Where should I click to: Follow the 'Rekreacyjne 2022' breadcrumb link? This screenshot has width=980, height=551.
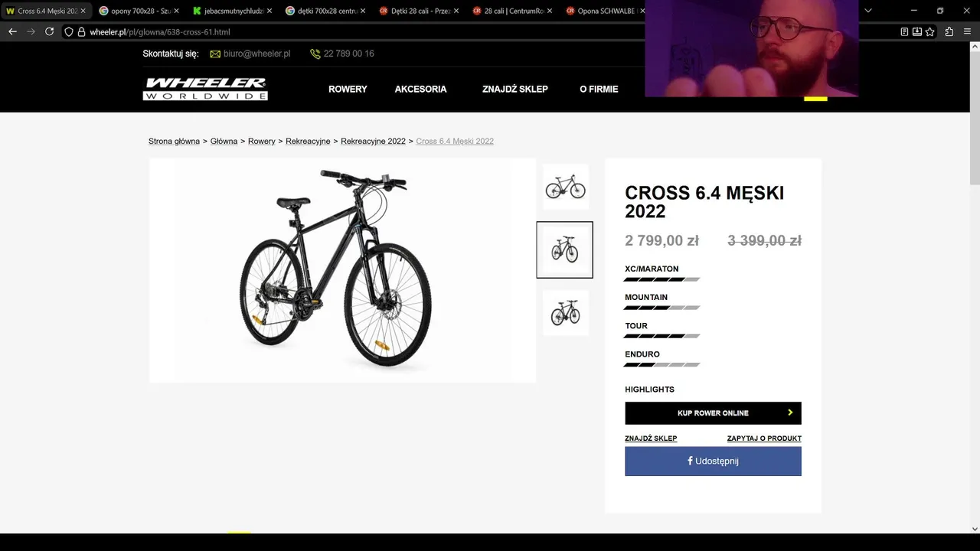click(x=373, y=141)
